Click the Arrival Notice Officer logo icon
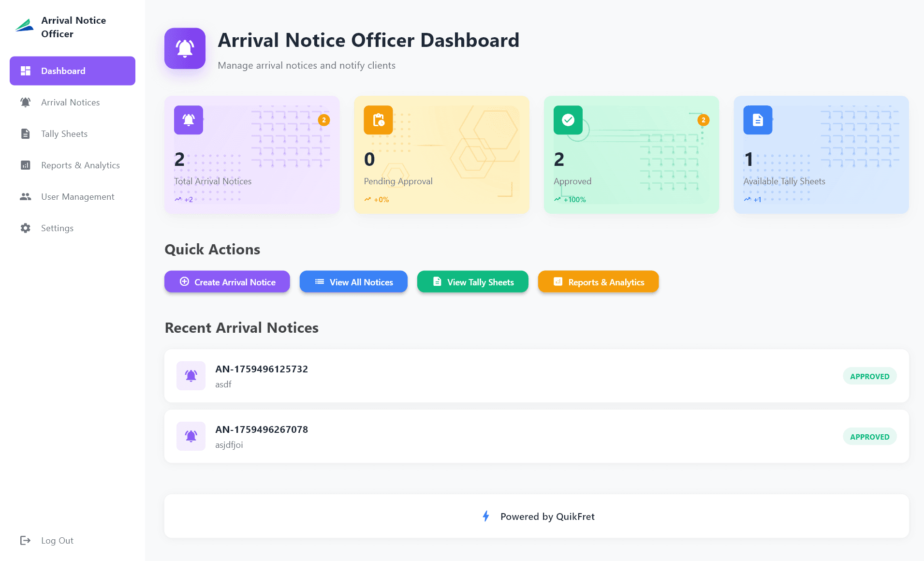The height and width of the screenshot is (561, 924). [25, 27]
